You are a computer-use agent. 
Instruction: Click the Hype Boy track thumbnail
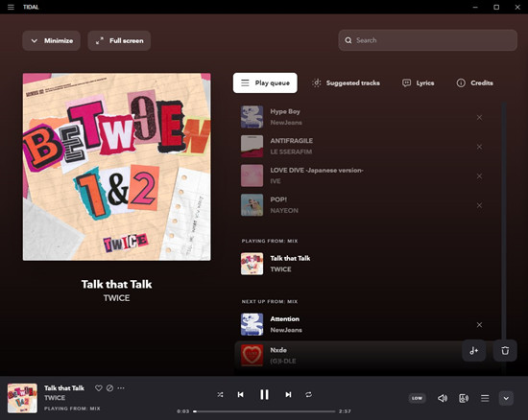(252, 117)
